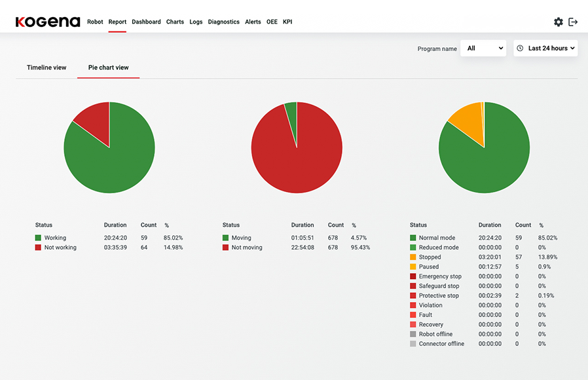Image resolution: width=588 pixels, height=380 pixels.
Task: Select the Pie chart view tab
Action: (108, 67)
